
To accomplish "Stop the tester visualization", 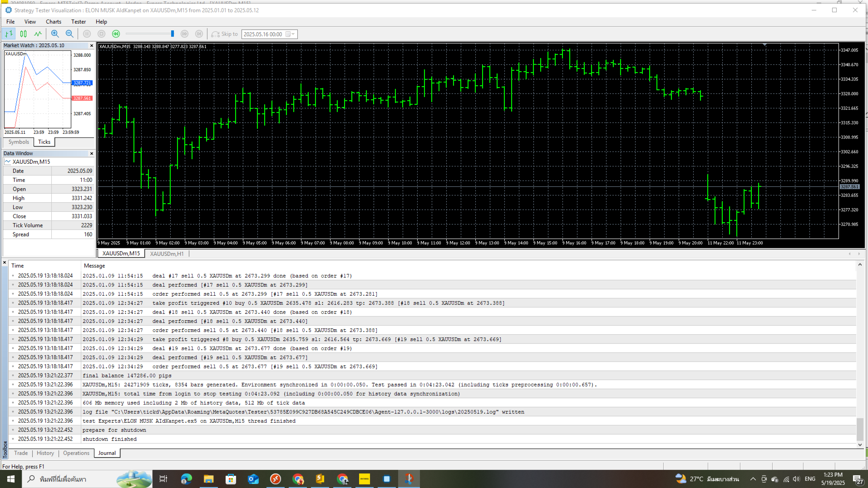I will pos(102,34).
